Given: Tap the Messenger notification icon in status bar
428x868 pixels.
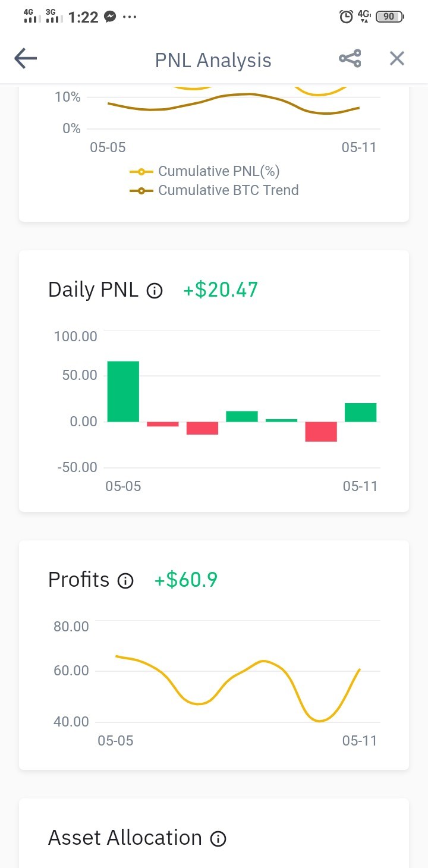Looking at the screenshot, I should pos(110,17).
